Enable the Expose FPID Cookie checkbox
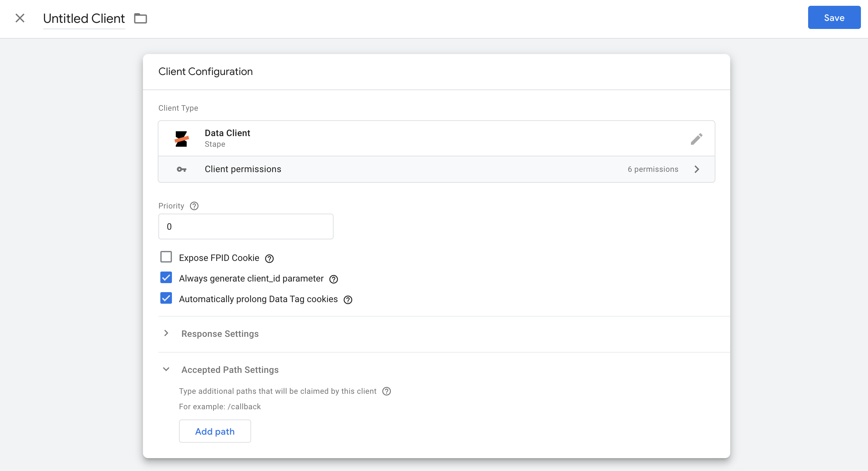Viewport: 868px width, 471px height. [166, 257]
